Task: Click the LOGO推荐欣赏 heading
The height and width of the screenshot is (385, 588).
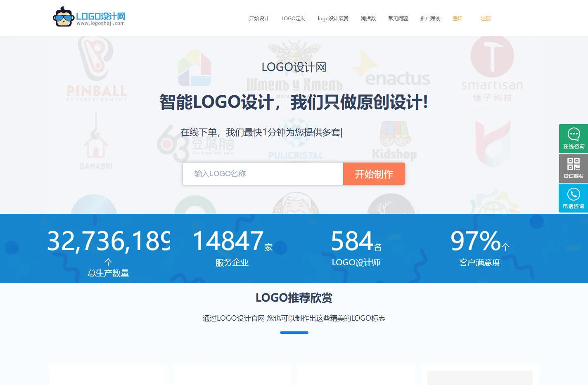Action: tap(294, 298)
